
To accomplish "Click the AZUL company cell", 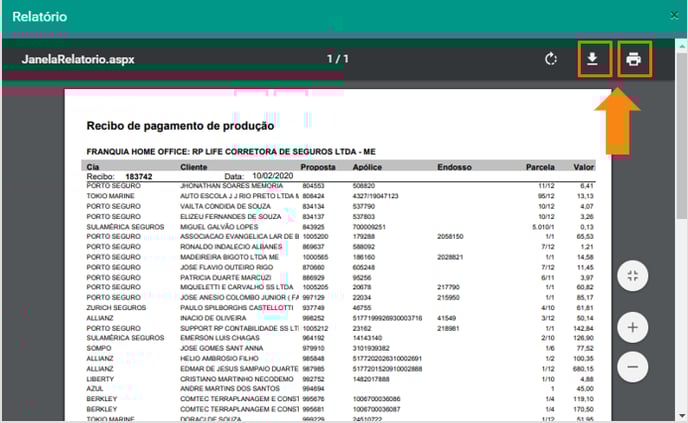I will 94,388.
